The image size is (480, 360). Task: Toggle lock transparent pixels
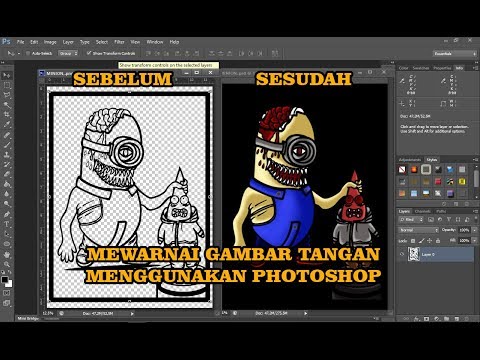click(x=413, y=241)
